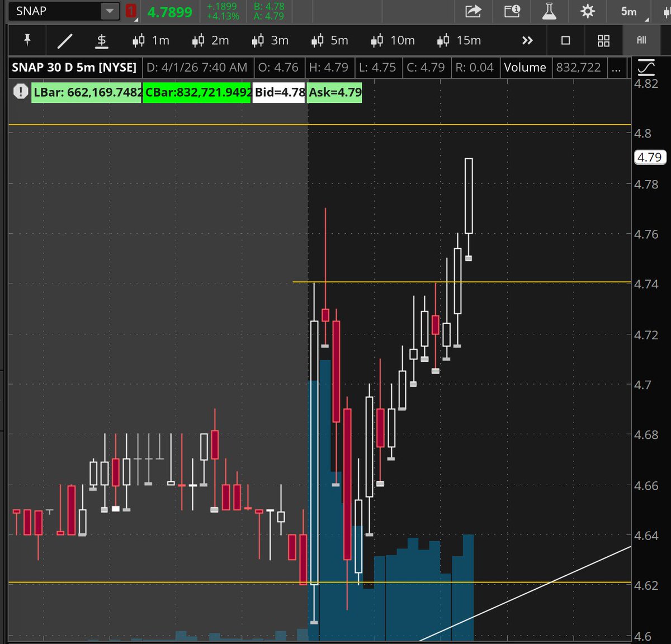This screenshot has width=671, height=644.
Task: Select the trendline drawing tool
Action: pos(65,40)
